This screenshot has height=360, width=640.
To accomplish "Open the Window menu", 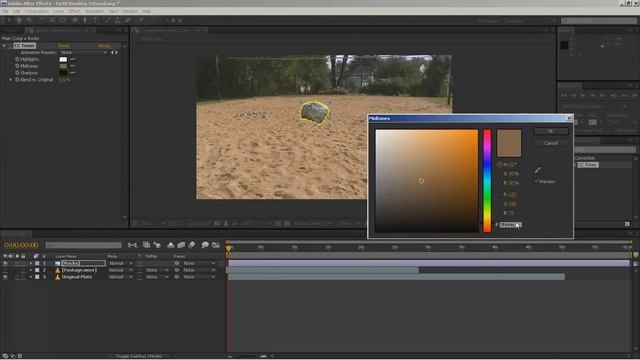I will [x=130, y=11].
